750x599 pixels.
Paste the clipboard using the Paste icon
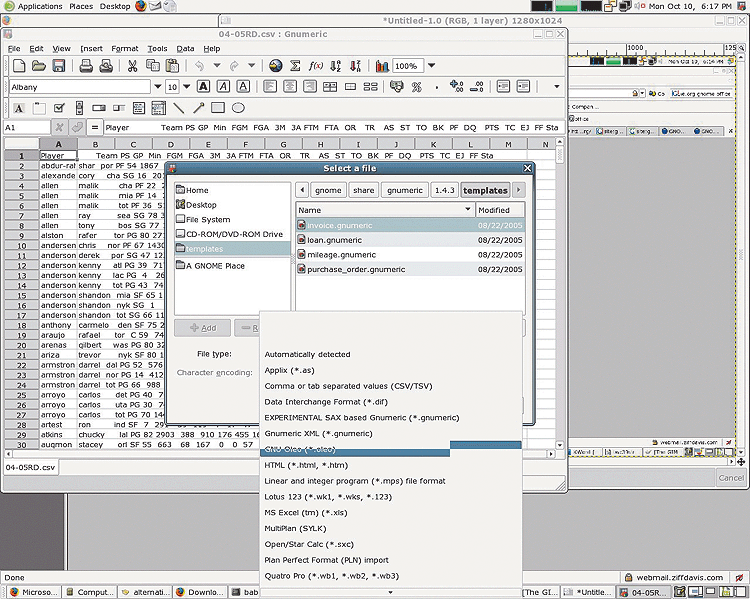point(172,66)
